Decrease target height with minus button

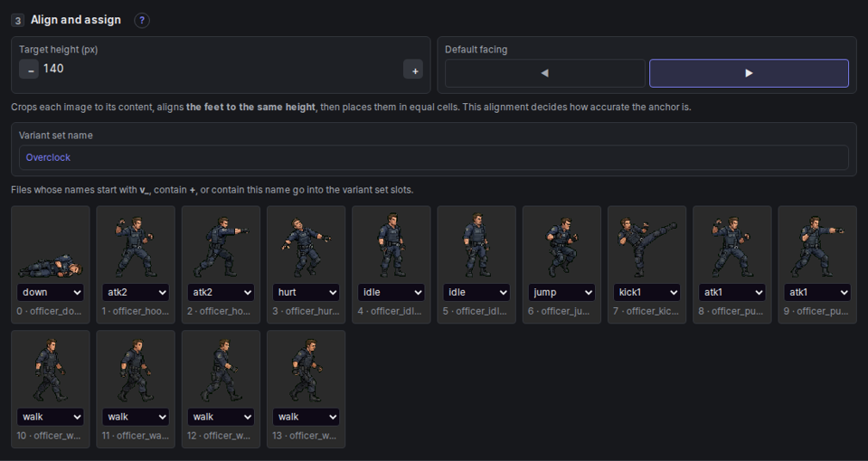(x=29, y=70)
